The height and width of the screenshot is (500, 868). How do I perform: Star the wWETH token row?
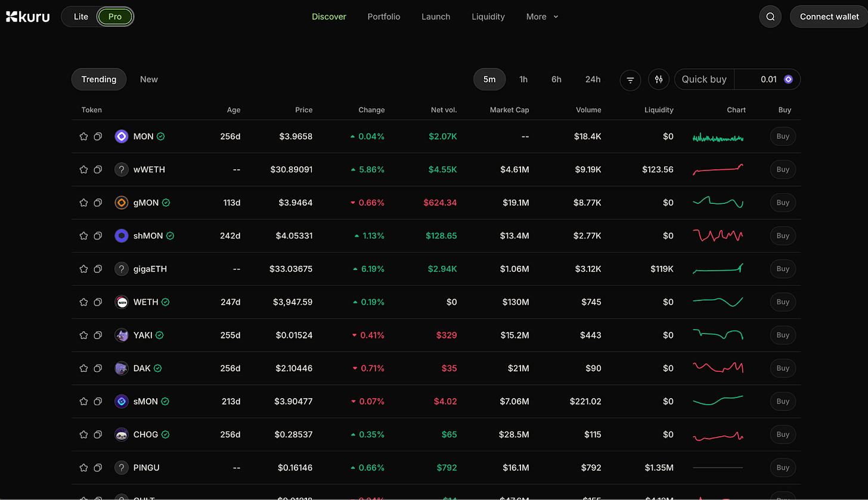(x=83, y=170)
